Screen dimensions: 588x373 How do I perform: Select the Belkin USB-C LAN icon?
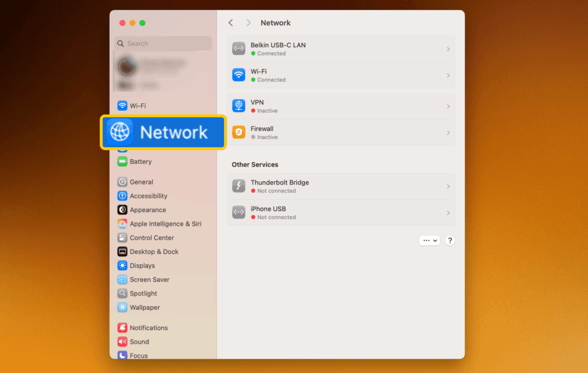(x=239, y=48)
